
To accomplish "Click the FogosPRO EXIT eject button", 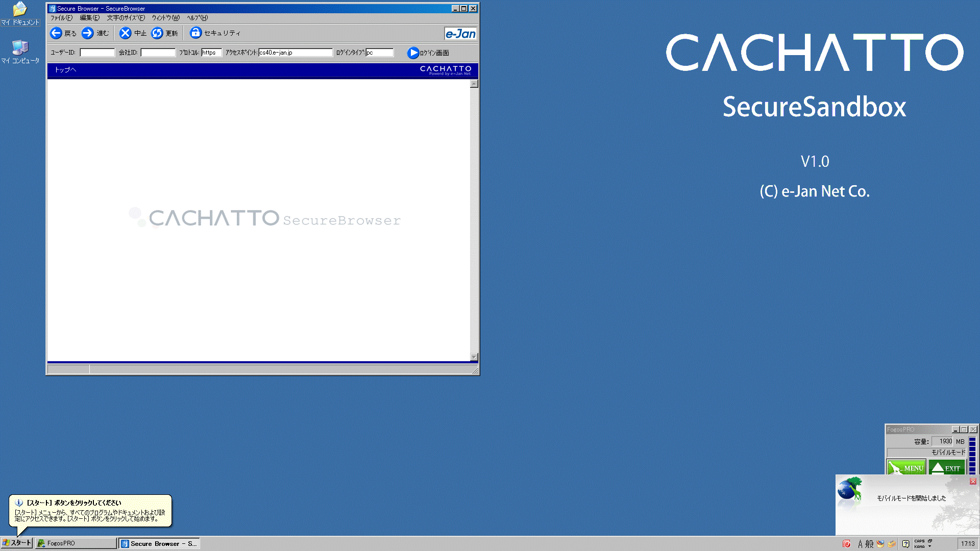I will coord(947,467).
